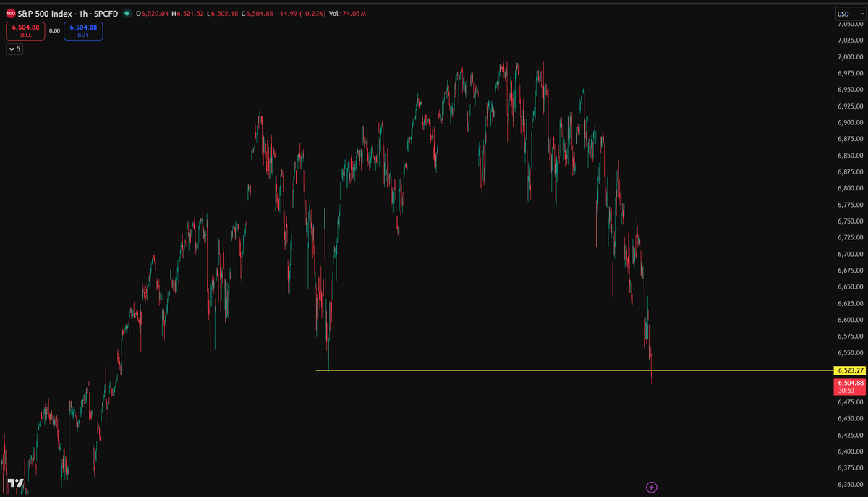Viewport: 868px width, 497px height.
Task: Click the red current price label 6,504.88
Action: pos(849,382)
